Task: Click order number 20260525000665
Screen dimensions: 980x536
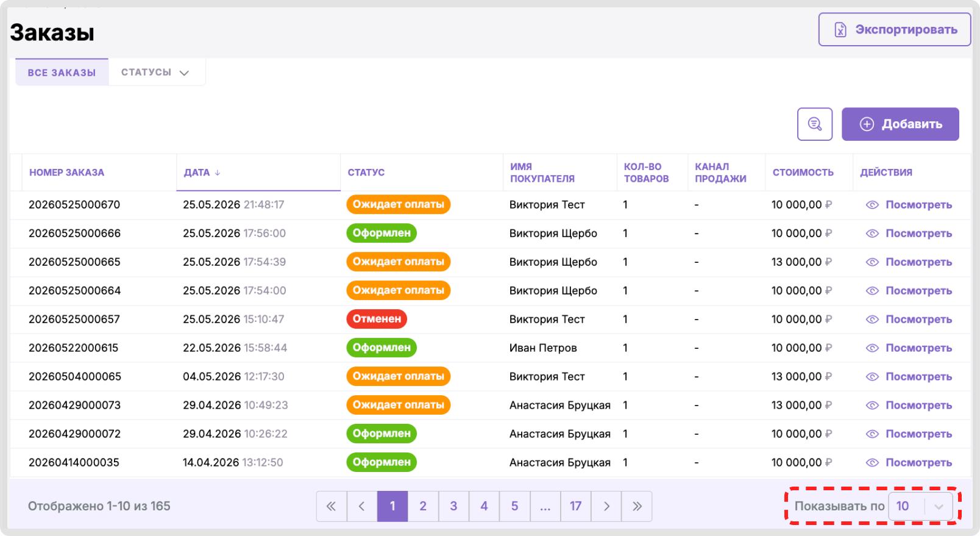Action: click(x=74, y=262)
